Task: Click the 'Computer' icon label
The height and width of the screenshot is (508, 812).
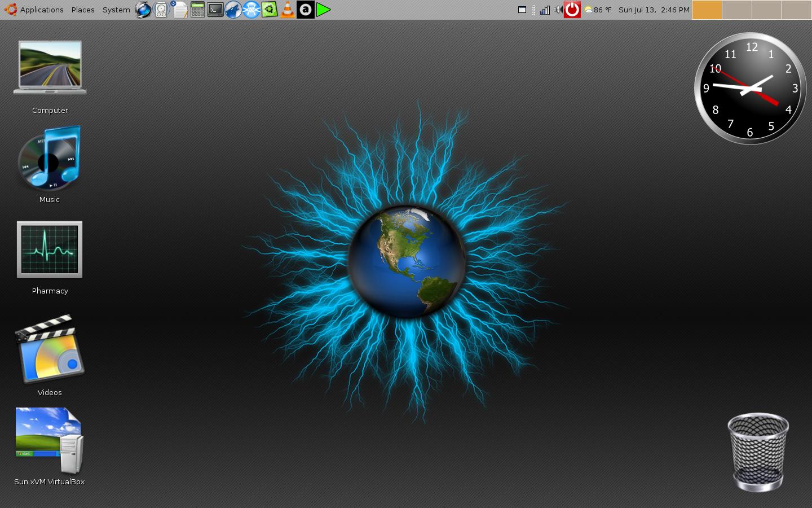Action: [50, 111]
